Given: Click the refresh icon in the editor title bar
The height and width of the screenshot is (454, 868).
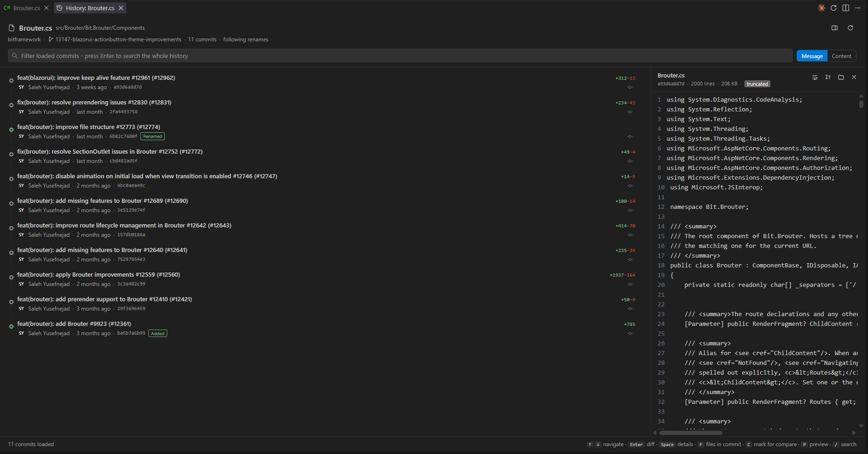Looking at the screenshot, I should tap(834, 8).
